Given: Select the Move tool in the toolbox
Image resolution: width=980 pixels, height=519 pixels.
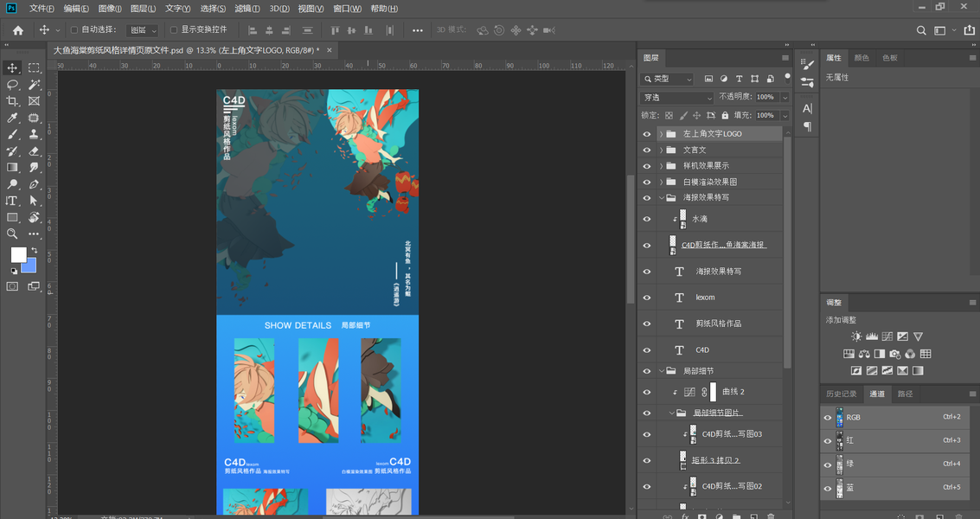Looking at the screenshot, I should click(x=12, y=67).
